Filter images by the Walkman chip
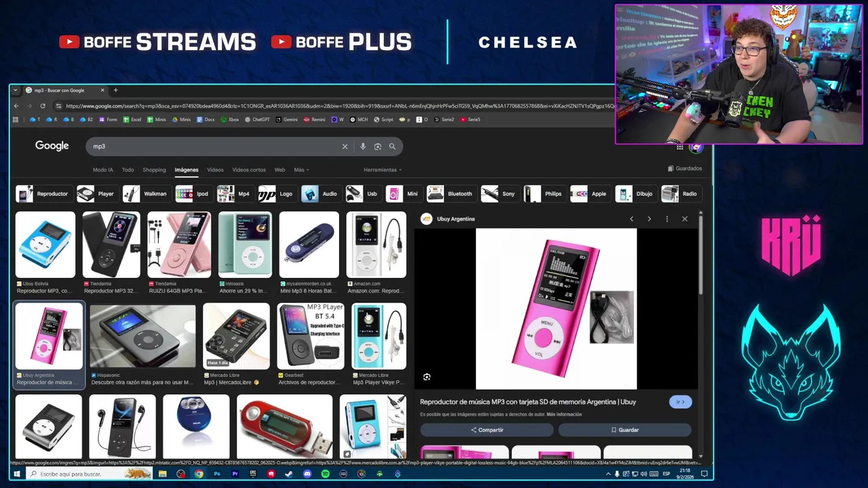 point(146,194)
